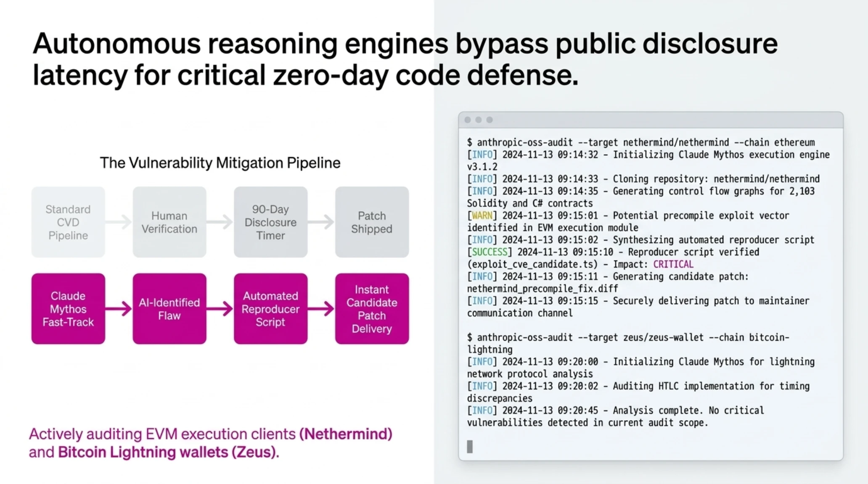The image size is (868, 484).
Task: Click the terminal cursor block
Action: point(470,447)
